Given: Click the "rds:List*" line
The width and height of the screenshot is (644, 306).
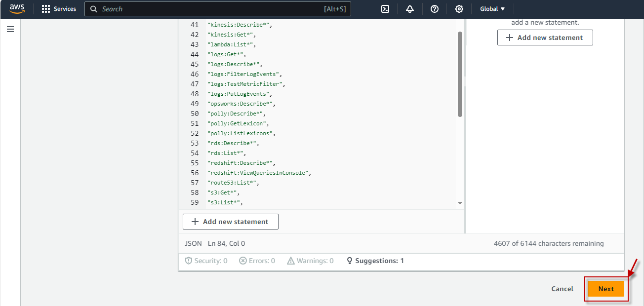Looking at the screenshot, I should tap(227, 153).
